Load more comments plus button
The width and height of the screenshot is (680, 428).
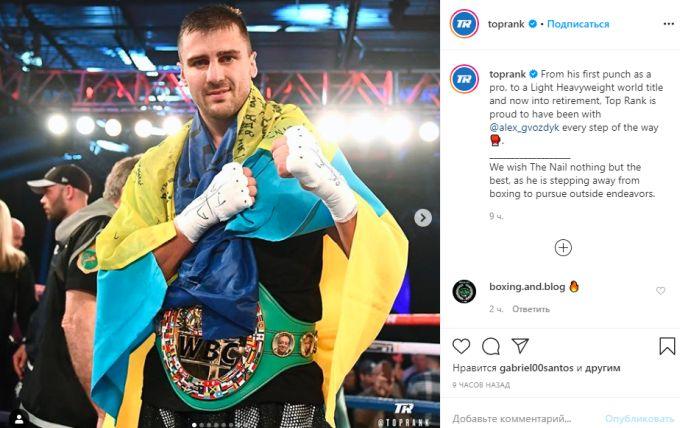tap(563, 248)
